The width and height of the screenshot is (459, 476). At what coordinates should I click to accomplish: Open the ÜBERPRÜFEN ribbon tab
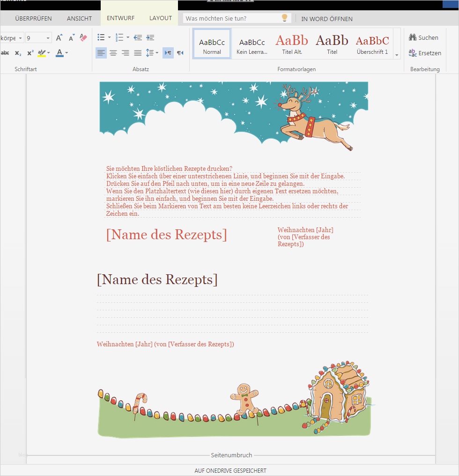click(33, 18)
